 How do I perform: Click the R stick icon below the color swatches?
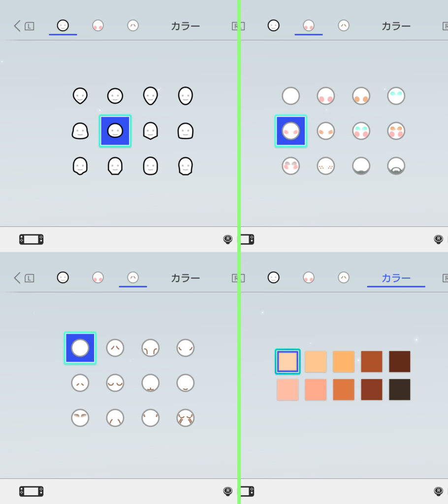click(438, 491)
